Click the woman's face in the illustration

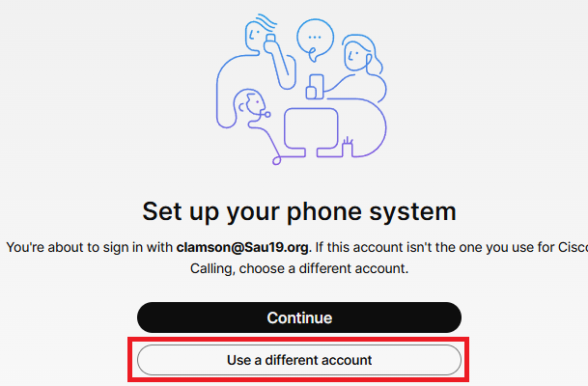click(x=354, y=56)
